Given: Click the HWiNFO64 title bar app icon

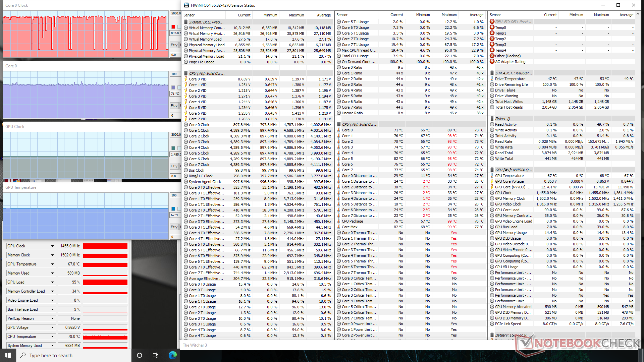Looking at the screenshot, I should pos(186,5).
